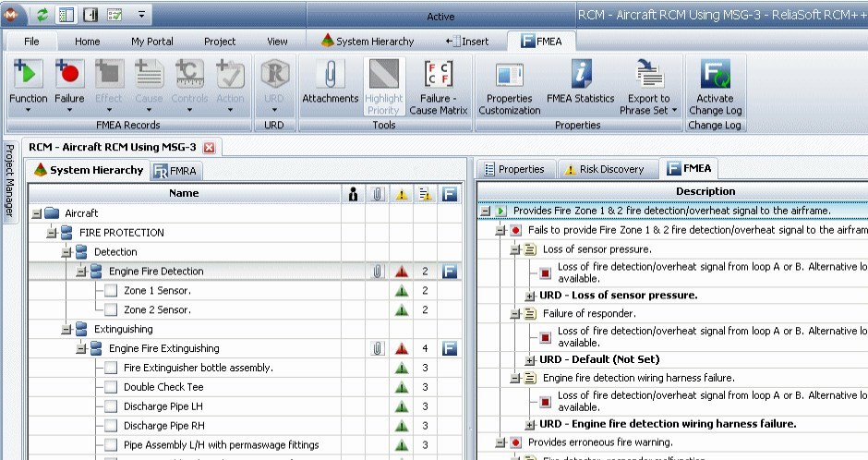868x460 pixels.
Task: Close the RCM - Aircraft RCM Using MSG-3 tab
Action: [209, 147]
